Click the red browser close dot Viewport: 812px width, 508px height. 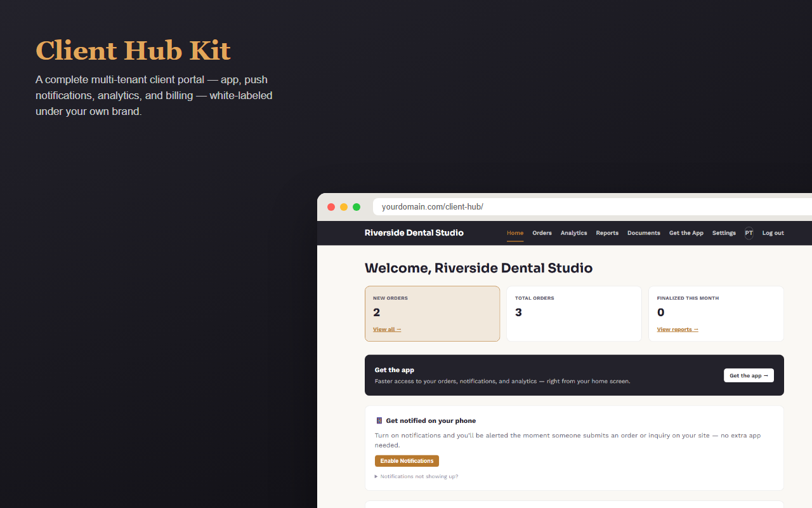click(x=331, y=207)
